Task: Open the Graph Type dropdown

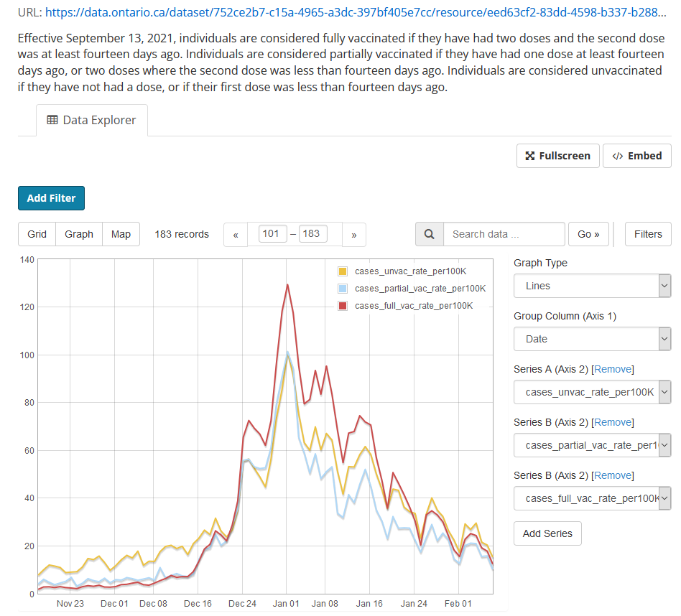Action: click(593, 286)
